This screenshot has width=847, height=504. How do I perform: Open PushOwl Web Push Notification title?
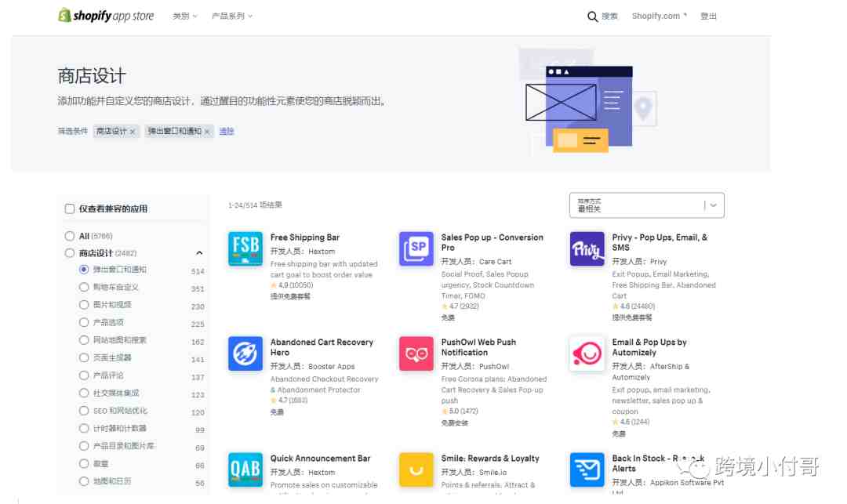coord(478,347)
